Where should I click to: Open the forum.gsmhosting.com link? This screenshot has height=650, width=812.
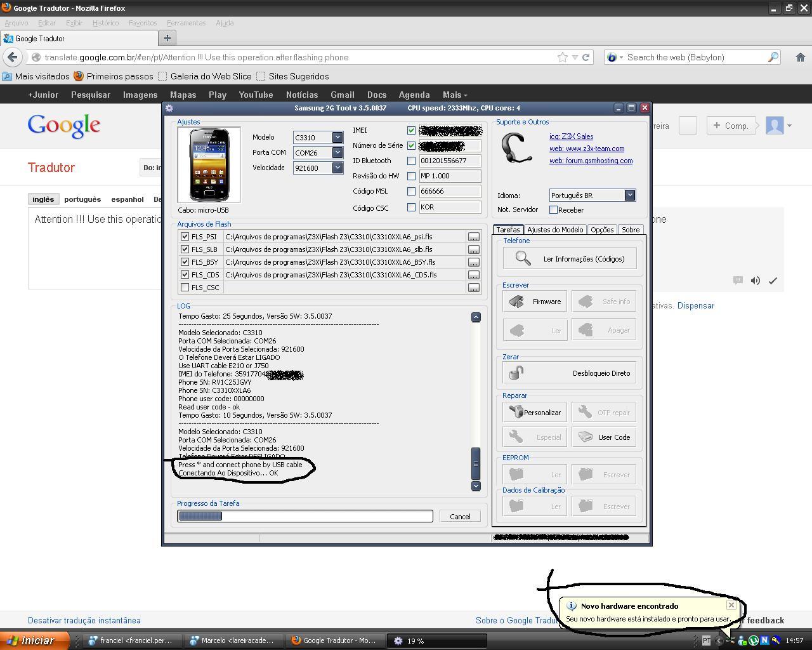coord(591,161)
